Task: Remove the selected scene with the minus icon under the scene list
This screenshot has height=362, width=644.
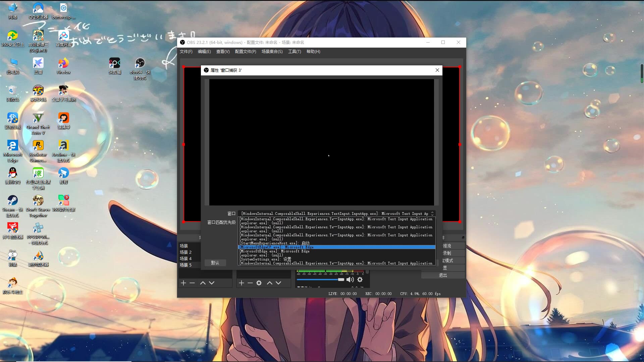Action: (x=192, y=283)
